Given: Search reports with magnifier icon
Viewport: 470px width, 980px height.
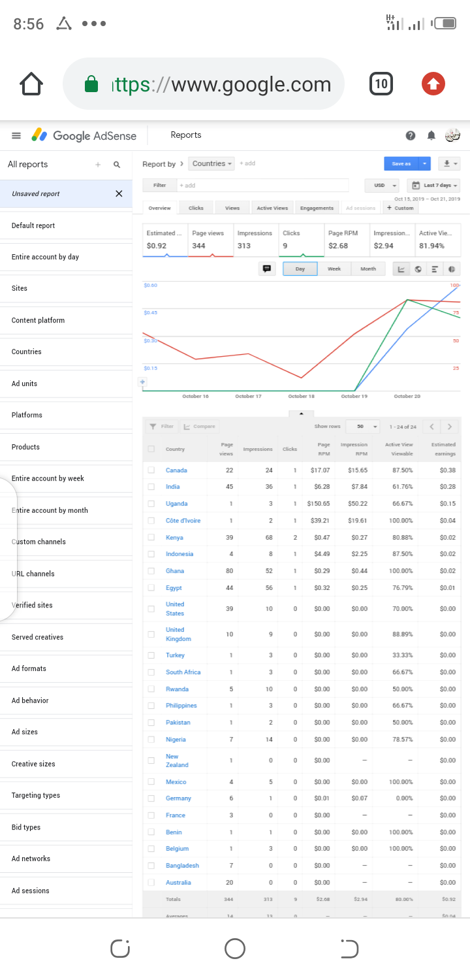Looking at the screenshot, I should pos(117,165).
